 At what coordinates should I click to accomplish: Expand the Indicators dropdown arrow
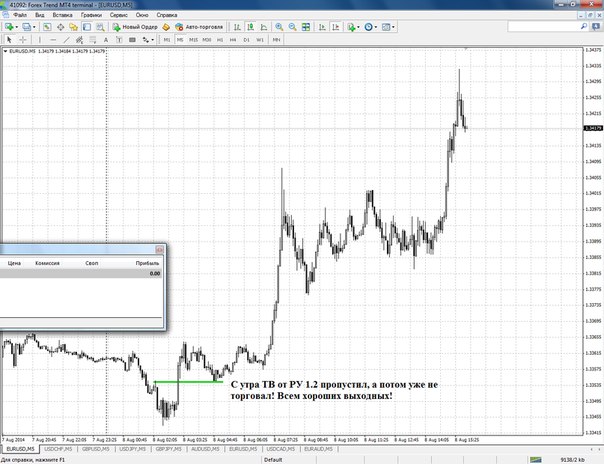point(358,27)
